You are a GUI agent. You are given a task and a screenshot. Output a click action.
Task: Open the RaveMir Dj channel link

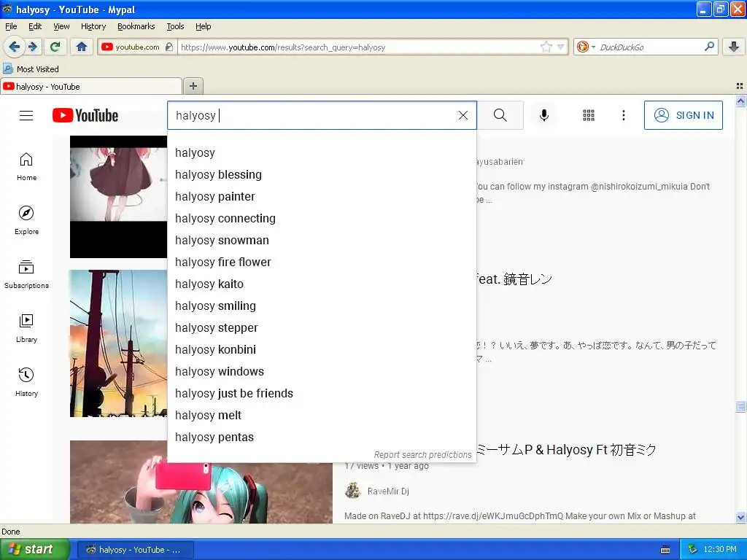point(388,491)
